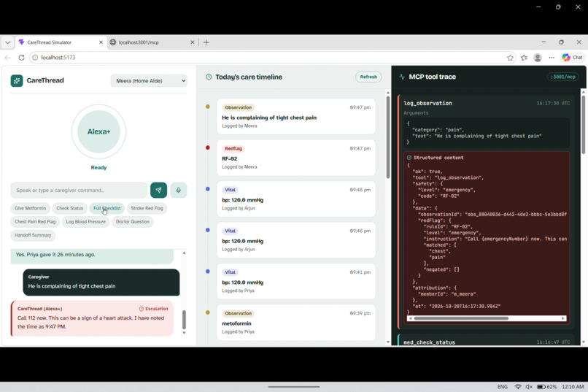Click the :3001/mcp badge in trace header

pyautogui.click(x=563, y=77)
